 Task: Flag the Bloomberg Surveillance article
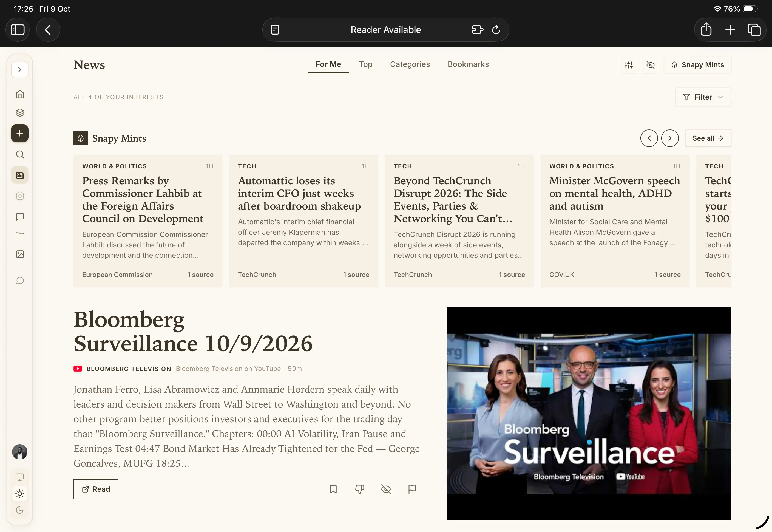(412, 489)
